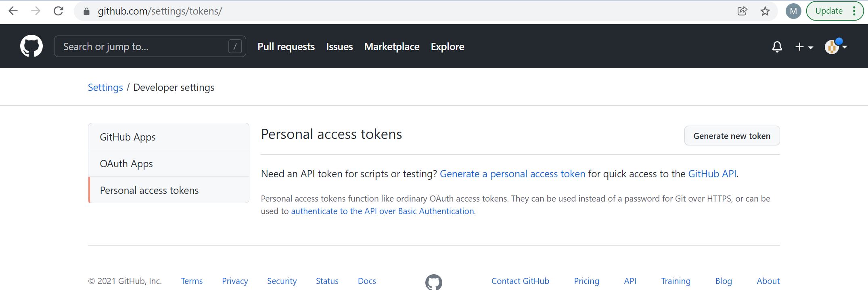868x290 pixels.
Task: Click the GitHub Octocat logo in header
Action: coord(31,46)
